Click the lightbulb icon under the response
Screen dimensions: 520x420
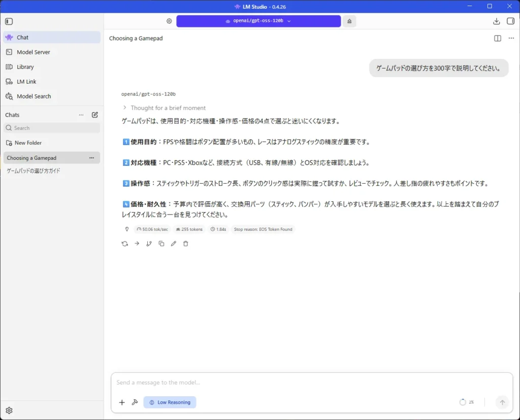click(x=126, y=229)
